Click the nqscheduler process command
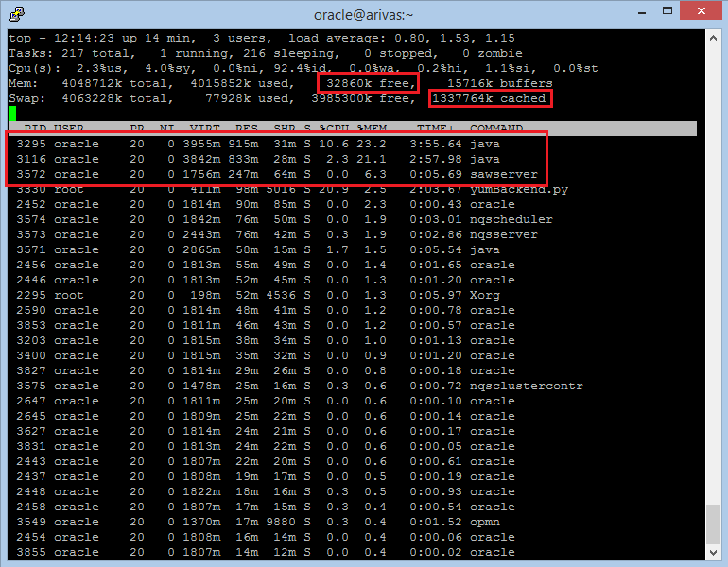This screenshot has width=728, height=567. [511, 219]
